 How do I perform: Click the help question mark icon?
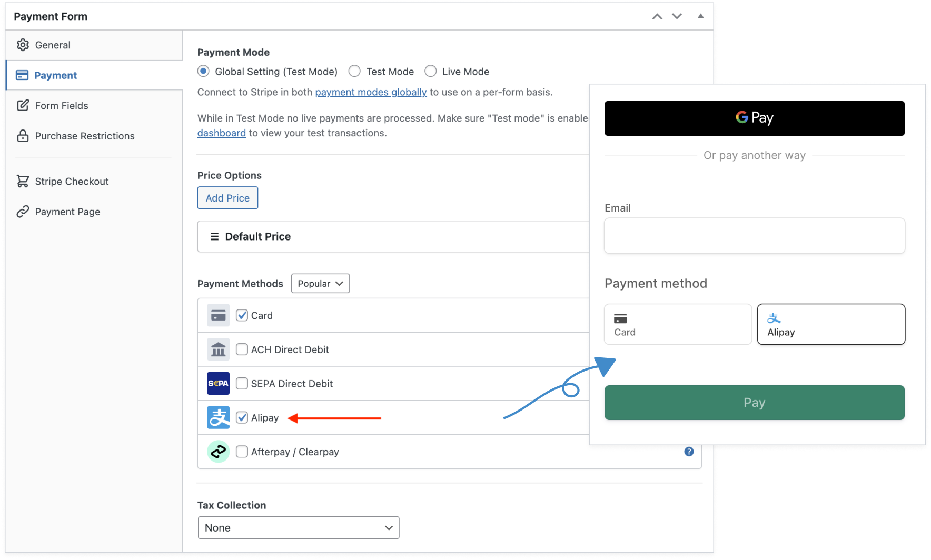click(x=688, y=452)
